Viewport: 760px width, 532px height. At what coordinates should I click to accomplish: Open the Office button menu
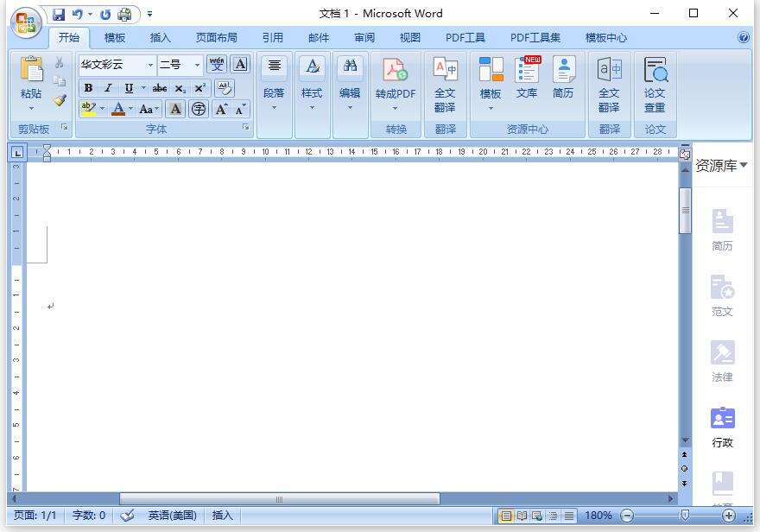click(26, 22)
